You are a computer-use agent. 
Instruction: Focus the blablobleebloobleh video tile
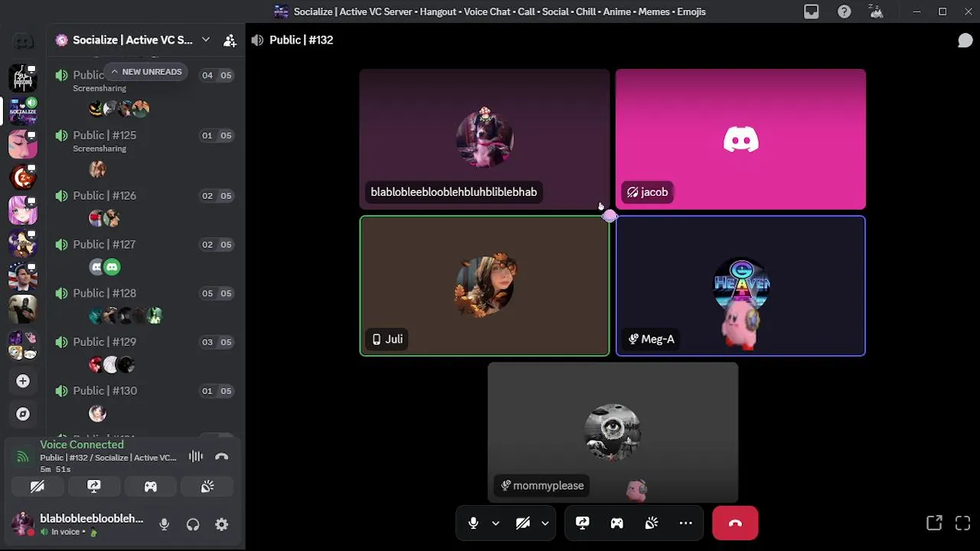pyautogui.click(x=485, y=139)
